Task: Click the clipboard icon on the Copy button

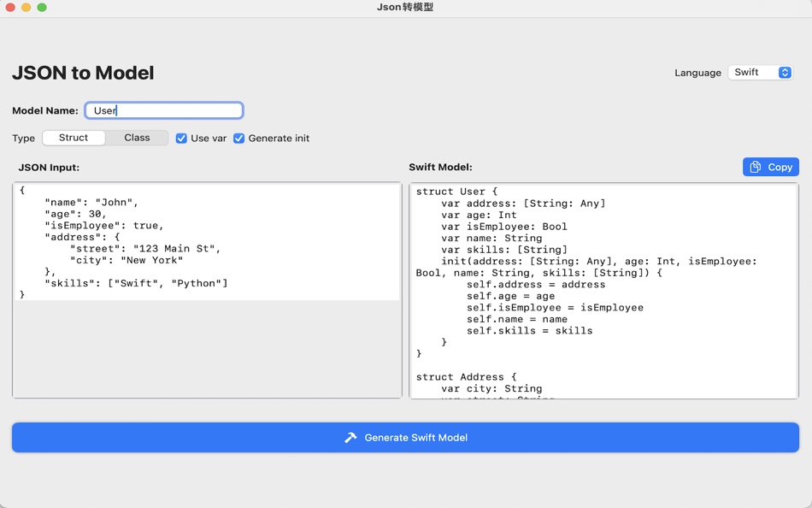Action: click(x=757, y=167)
